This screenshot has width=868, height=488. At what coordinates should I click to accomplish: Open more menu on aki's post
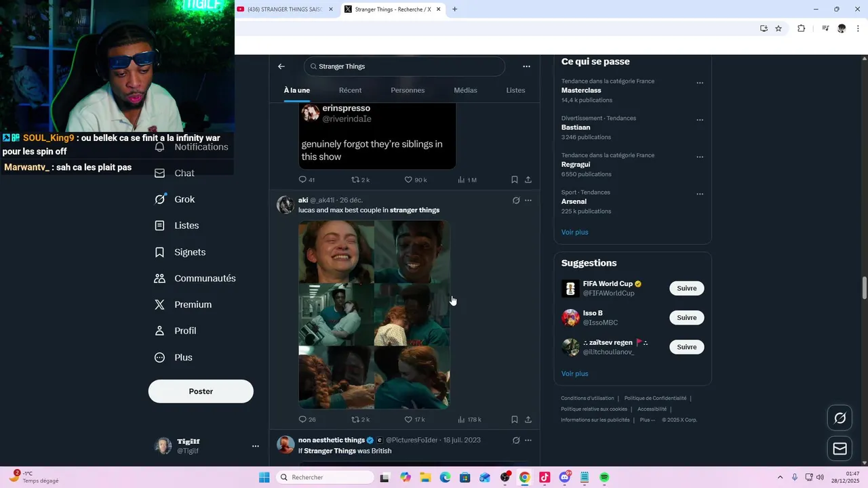(x=528, y=201)
